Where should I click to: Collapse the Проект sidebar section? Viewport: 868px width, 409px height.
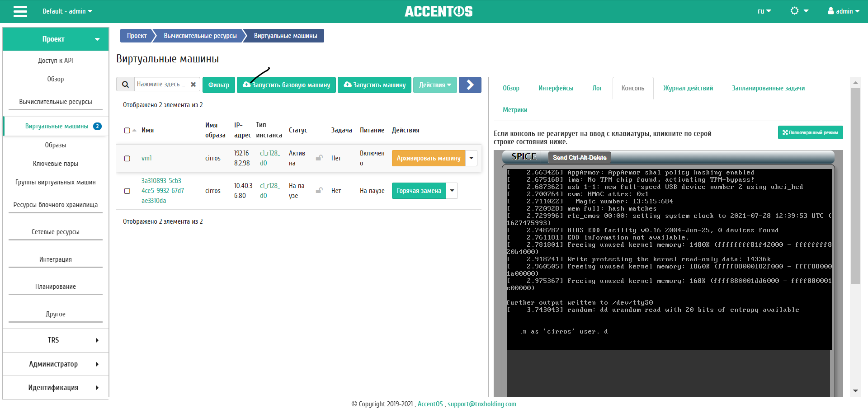click(x=56, y=39)
